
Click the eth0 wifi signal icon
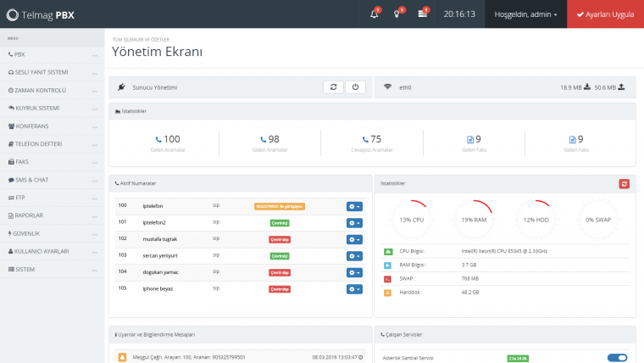click(x=387, y=87)
